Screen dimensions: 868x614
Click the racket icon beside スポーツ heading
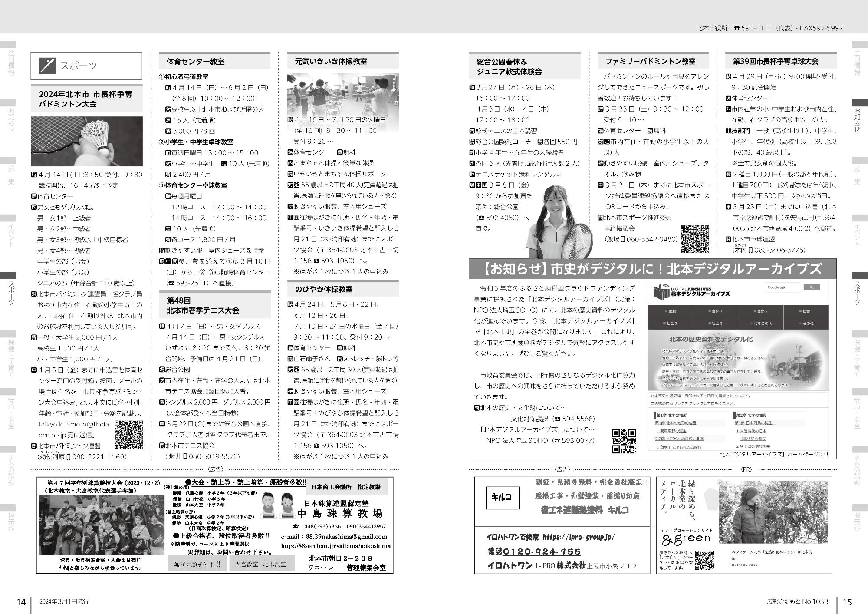tap(47, 66)
